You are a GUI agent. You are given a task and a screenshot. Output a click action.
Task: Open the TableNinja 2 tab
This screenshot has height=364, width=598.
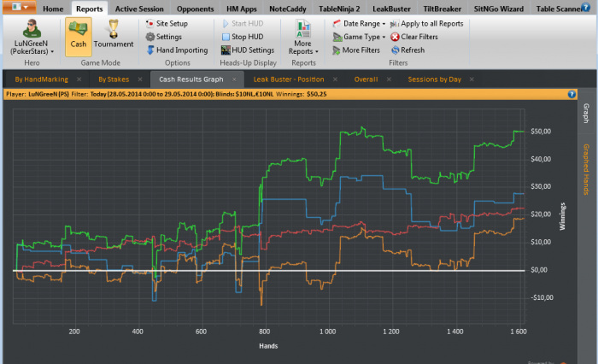[x=339, y=9]
